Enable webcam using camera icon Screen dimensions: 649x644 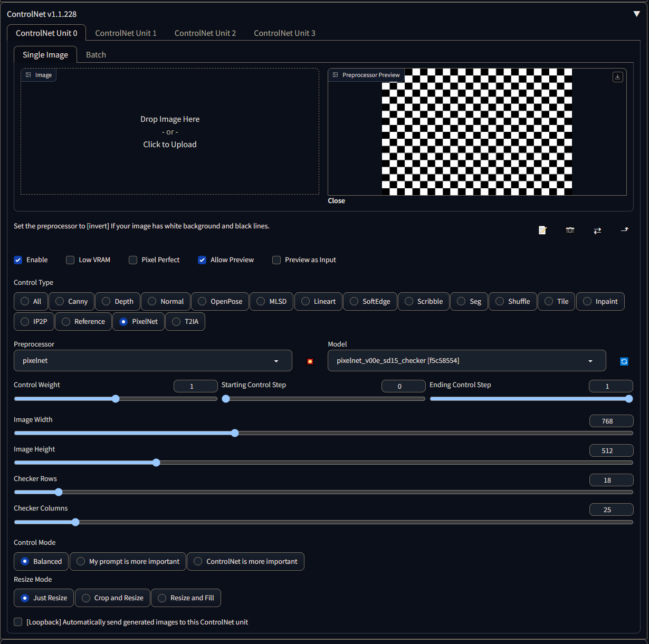click(x=570, y=230)
